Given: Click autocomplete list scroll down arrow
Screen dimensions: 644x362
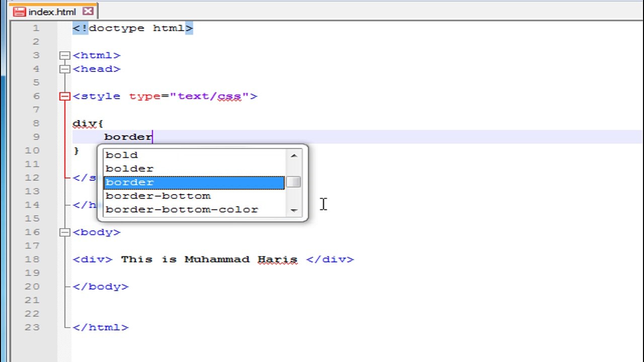Looking at the screenshot, I should (x=294, y=210).
